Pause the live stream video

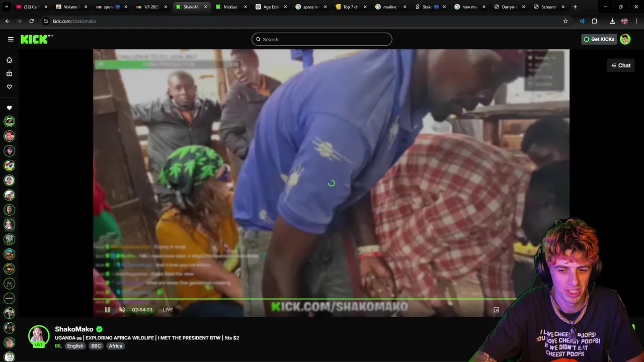click(107, 310)
